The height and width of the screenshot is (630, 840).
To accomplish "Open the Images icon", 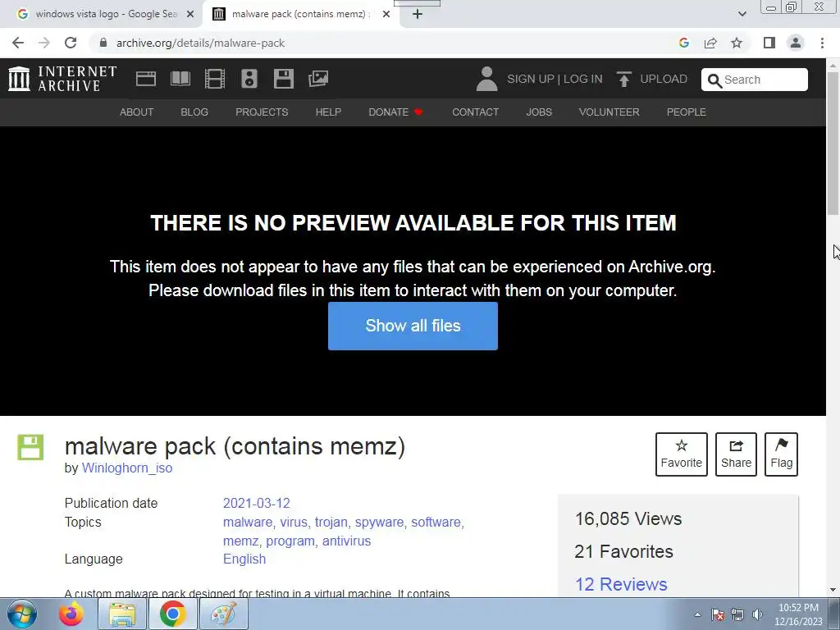I will (x=318, y=79).
